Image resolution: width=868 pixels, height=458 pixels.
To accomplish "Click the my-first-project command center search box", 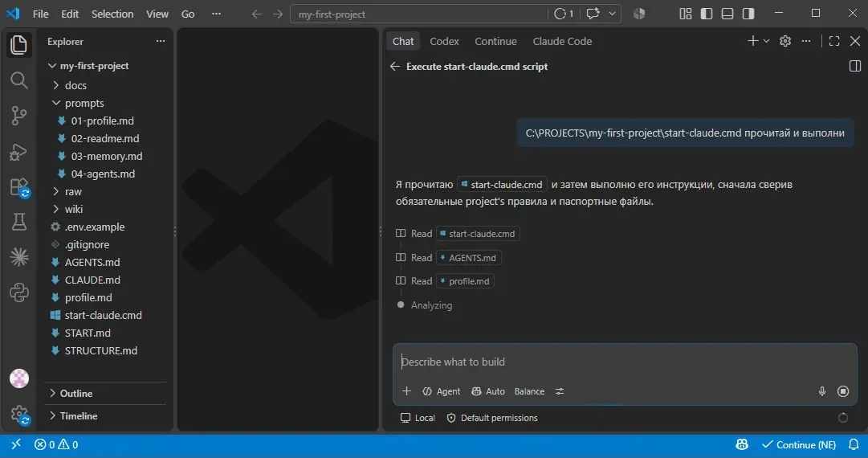I will tap(419, 14).
